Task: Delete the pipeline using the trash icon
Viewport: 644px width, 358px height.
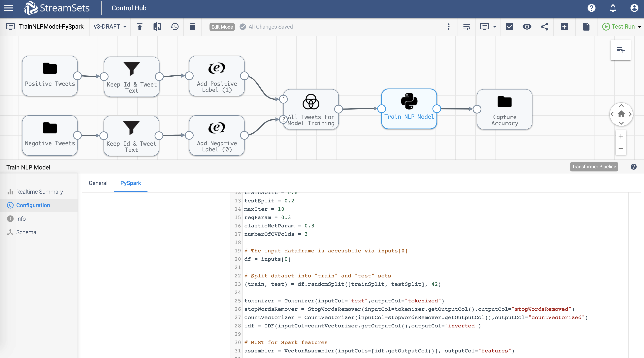Action: click(192, 27)
